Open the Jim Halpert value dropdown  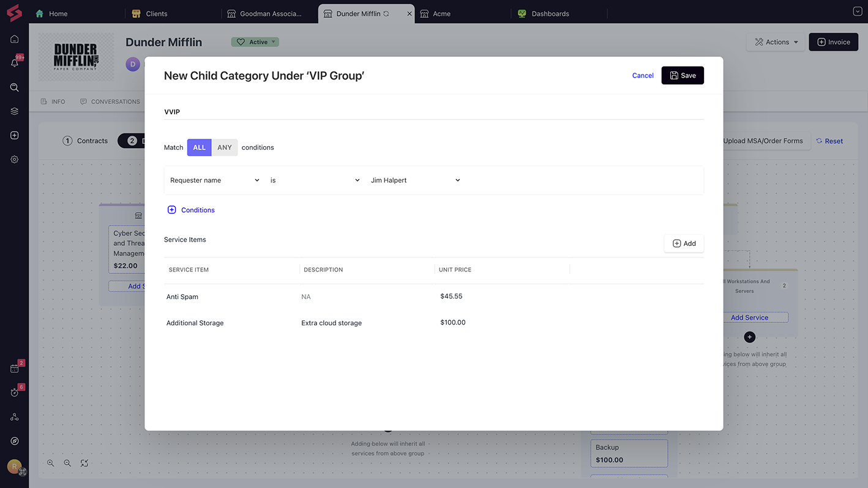pyautogui.click(x=415, y=180)
